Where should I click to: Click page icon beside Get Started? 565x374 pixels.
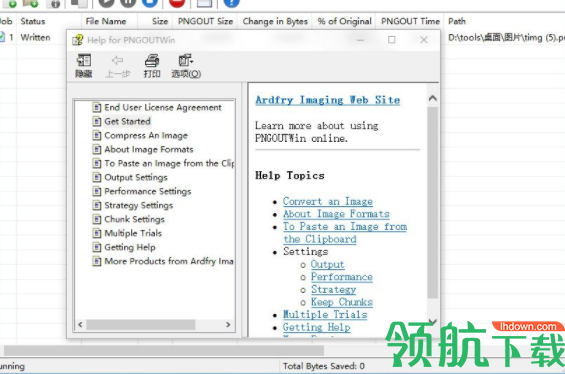(97, 121)
